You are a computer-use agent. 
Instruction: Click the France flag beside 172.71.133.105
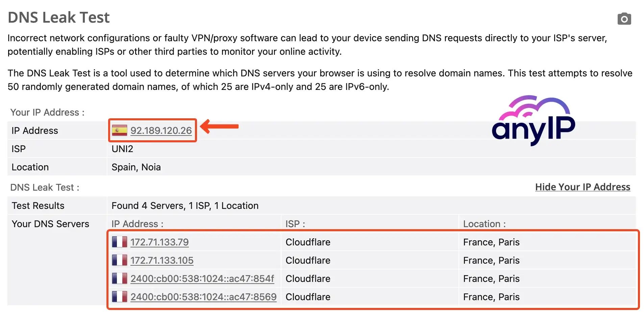click(120, 260)
